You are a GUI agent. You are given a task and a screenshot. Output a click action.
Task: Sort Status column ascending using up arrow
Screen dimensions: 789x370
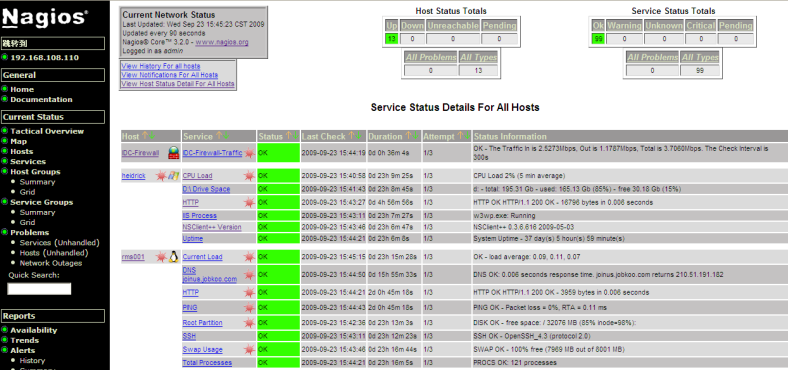pyautogui.click(x=289, y=136)
